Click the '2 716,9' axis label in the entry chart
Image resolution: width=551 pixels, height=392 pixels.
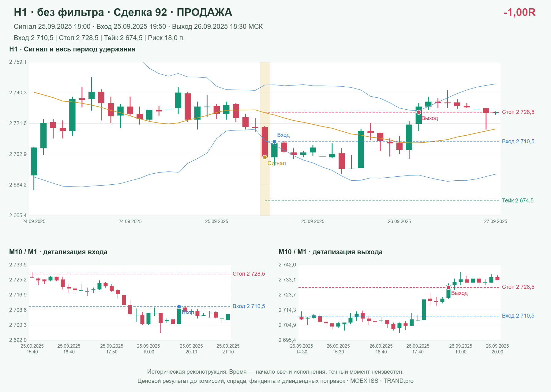pyautogui.click(x=18, y=295)
